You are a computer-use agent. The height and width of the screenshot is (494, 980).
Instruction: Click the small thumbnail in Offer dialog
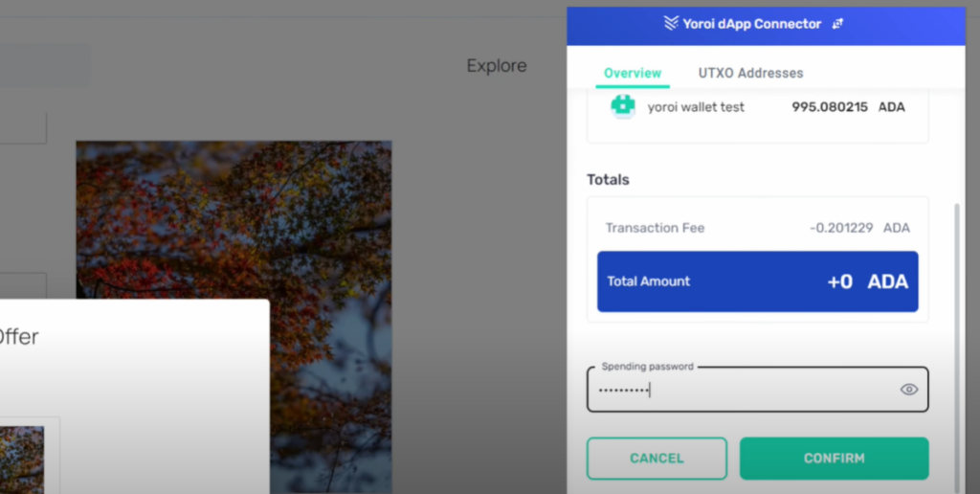22,460
